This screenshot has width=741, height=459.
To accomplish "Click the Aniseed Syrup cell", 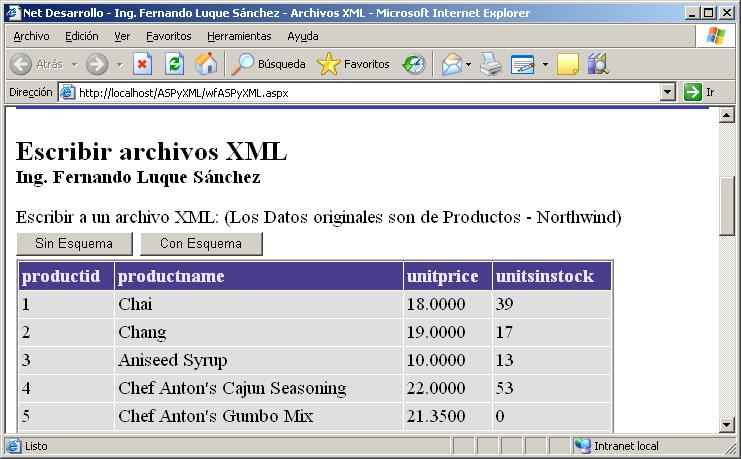I will tap(258, 360).
